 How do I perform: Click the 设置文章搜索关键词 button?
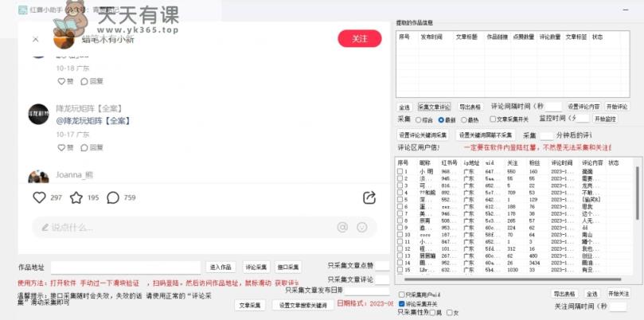coord(303,305)
